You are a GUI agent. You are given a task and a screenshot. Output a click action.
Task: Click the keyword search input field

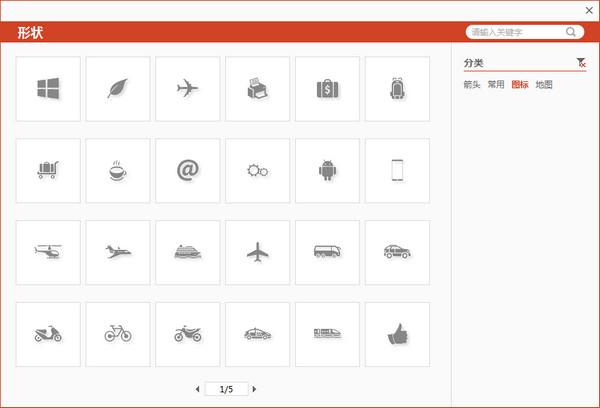click(x=515, y=32)
